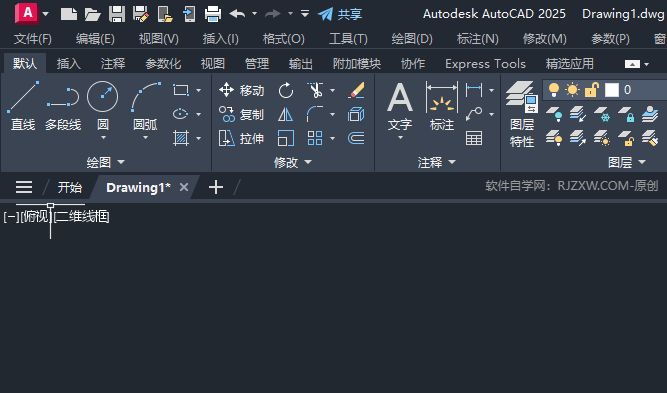Viewport: 667px width, 393px height.
Task: Switch to the Parametric (参数化) ribbon tab
Action: click(163, 64)
